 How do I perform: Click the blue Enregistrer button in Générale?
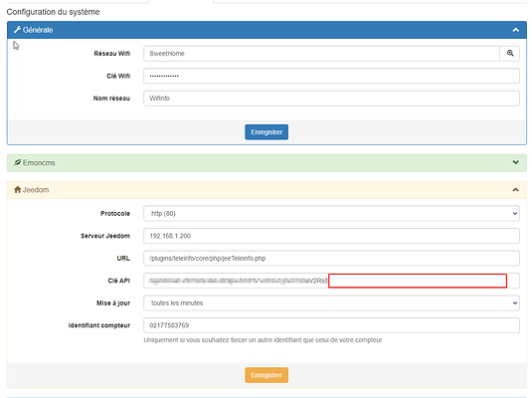coord(266,132)
